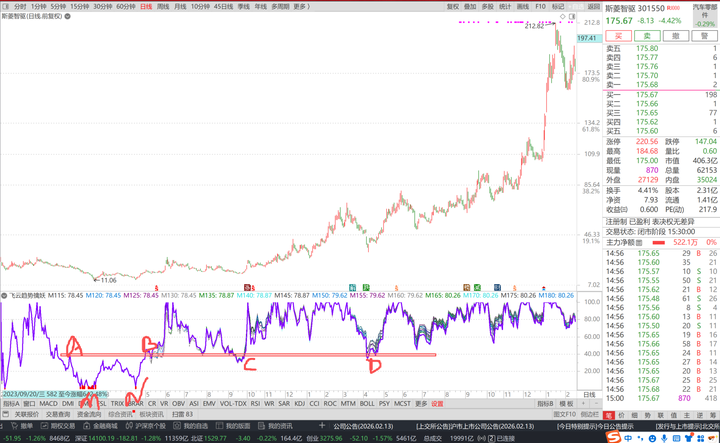720x443 pixels.
Task: Switch to the 5分钟 timeframe
Action: pyautogui.click(x=58, y=6)
